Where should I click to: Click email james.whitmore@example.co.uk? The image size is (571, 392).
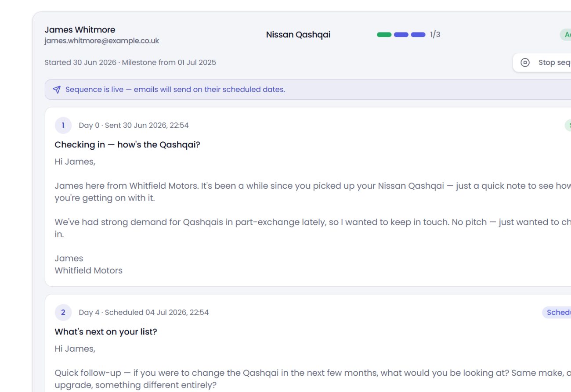102,41
